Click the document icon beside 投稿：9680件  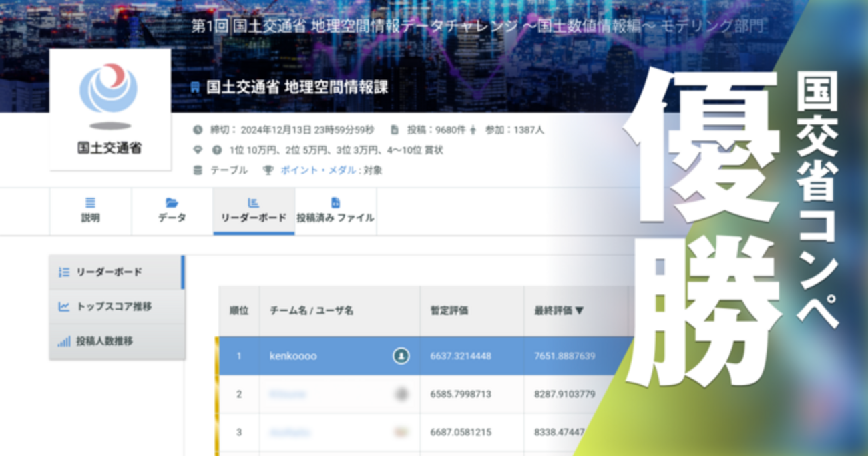(x=395, y=130)
